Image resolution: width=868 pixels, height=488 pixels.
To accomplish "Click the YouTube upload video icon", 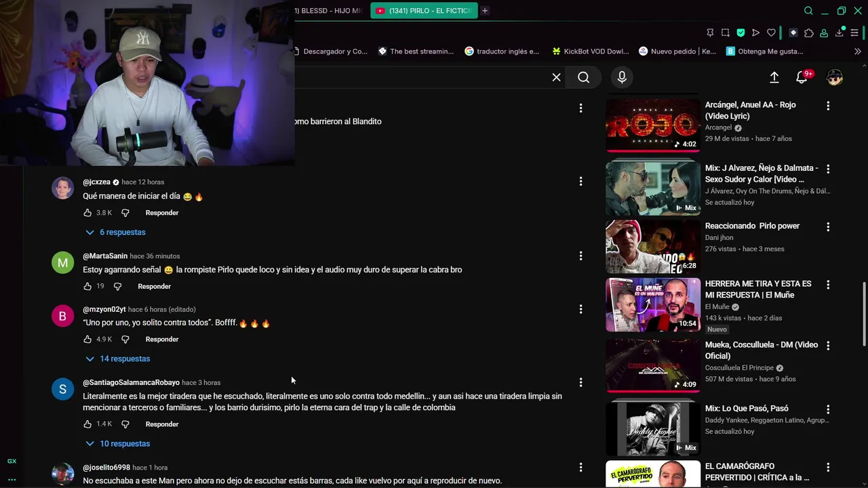I will (774, 77).
